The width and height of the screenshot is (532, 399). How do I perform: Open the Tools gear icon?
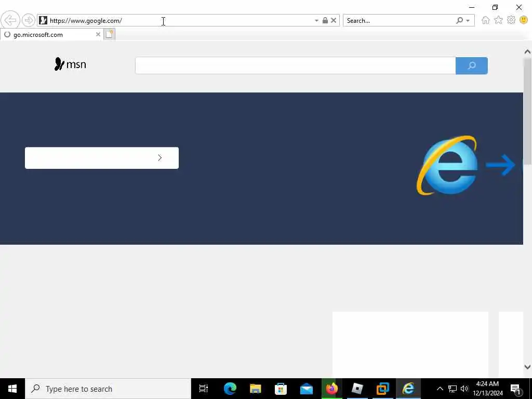pos(511,20)
